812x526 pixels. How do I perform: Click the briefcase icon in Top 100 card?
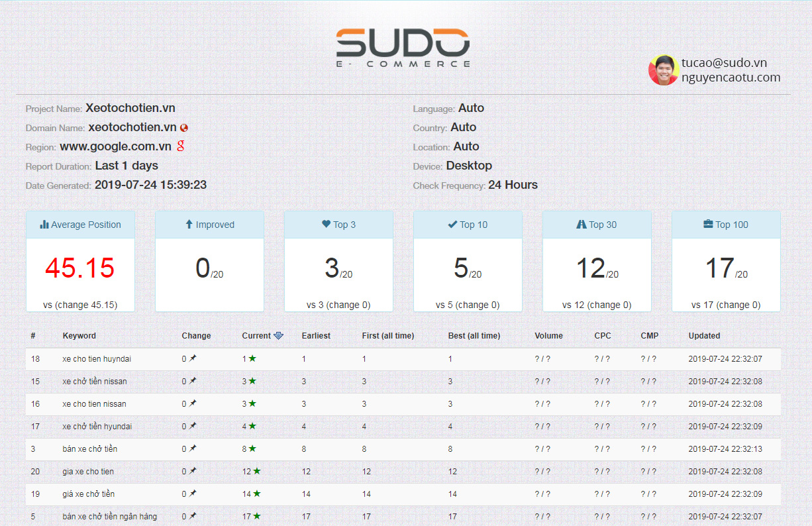tap(708, 225)
